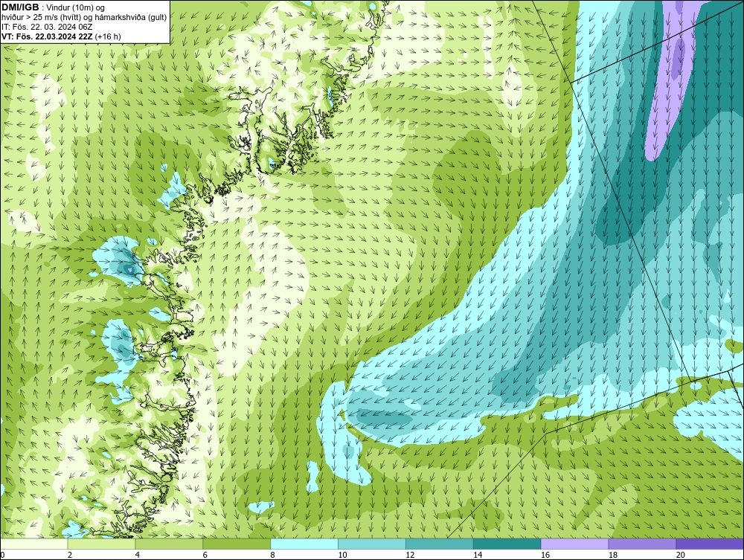This screenshot has width=744, height=560.
Task: Click the legend scale label '14'
Action: click(x=478, y=555)
